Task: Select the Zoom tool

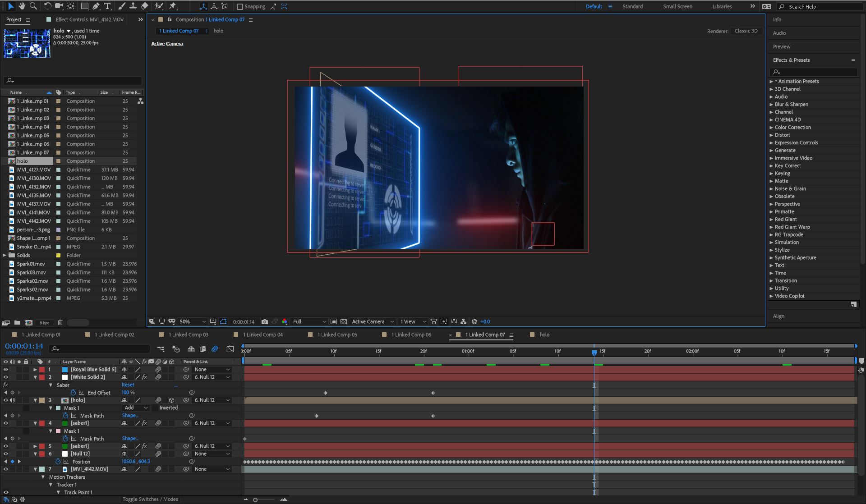Action: [x=33, y=6]
